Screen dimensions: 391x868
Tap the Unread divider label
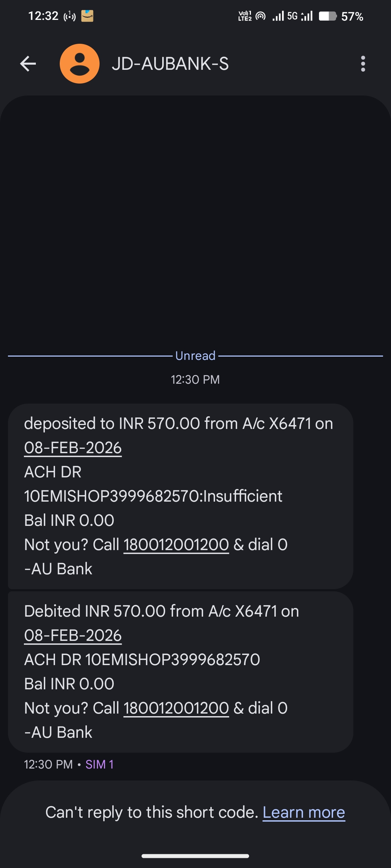click(x=195, y=356)
